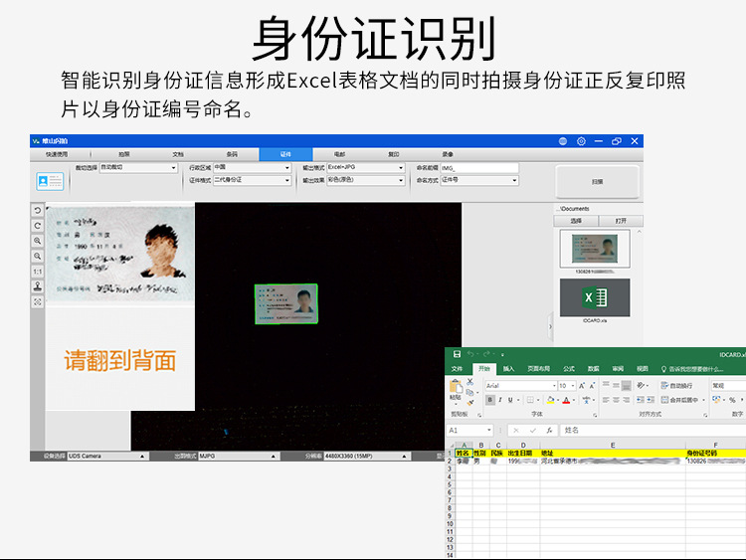Viewport: 746px width, 560px height.
Task: Open the settings gear in title bar
Action: 581,141
